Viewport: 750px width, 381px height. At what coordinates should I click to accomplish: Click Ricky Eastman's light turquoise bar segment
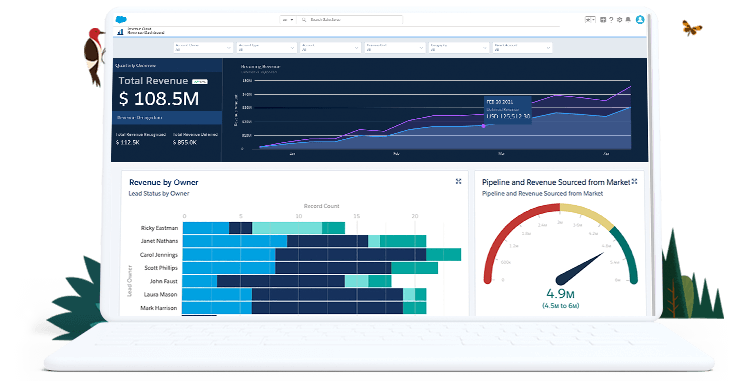point(287,228)
